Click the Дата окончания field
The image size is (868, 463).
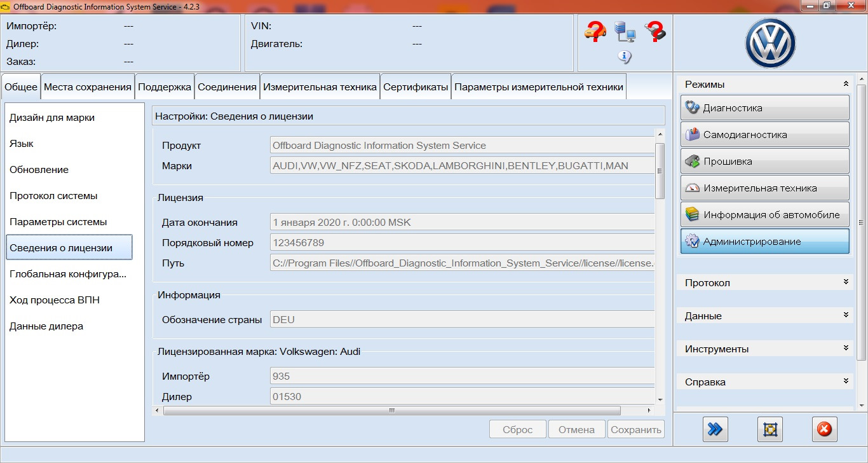tap(462, 223)
